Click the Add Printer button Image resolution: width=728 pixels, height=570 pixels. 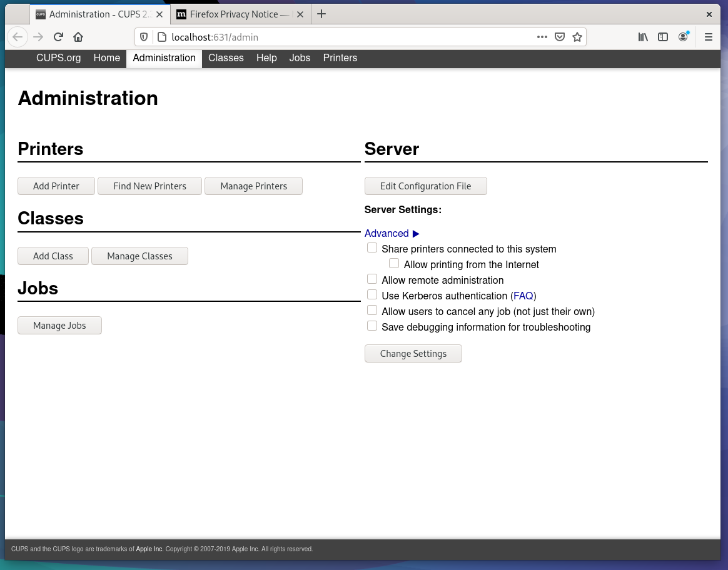click(x=56, y=186)
